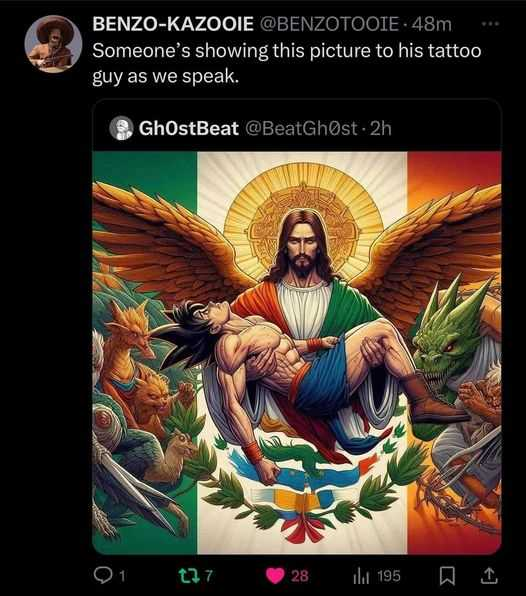Open the quoted tweet's flag artwork image
526x596 pixels.
point(297,352)
